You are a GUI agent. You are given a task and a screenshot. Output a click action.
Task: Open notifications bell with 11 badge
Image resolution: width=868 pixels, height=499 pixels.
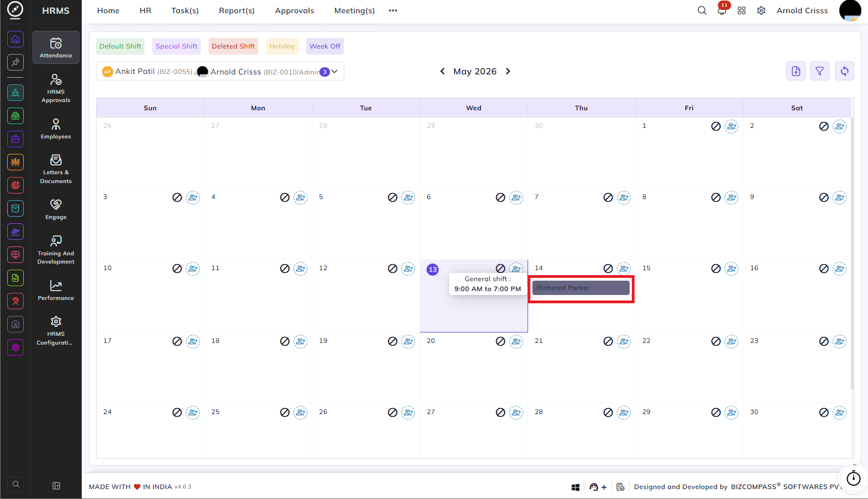click(722, 10)
